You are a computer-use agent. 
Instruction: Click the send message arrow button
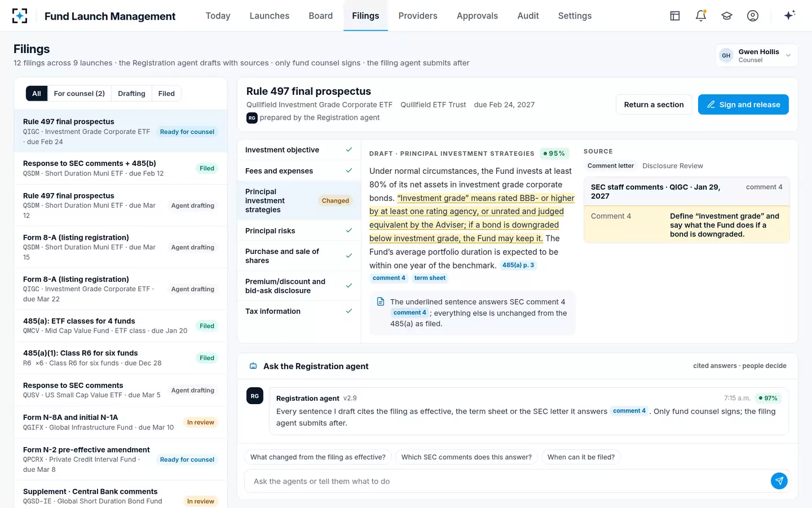tap(779, 481)
